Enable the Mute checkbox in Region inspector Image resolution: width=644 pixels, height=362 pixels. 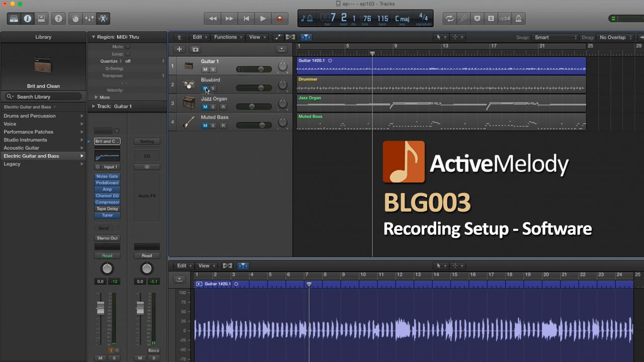[128, 47]
